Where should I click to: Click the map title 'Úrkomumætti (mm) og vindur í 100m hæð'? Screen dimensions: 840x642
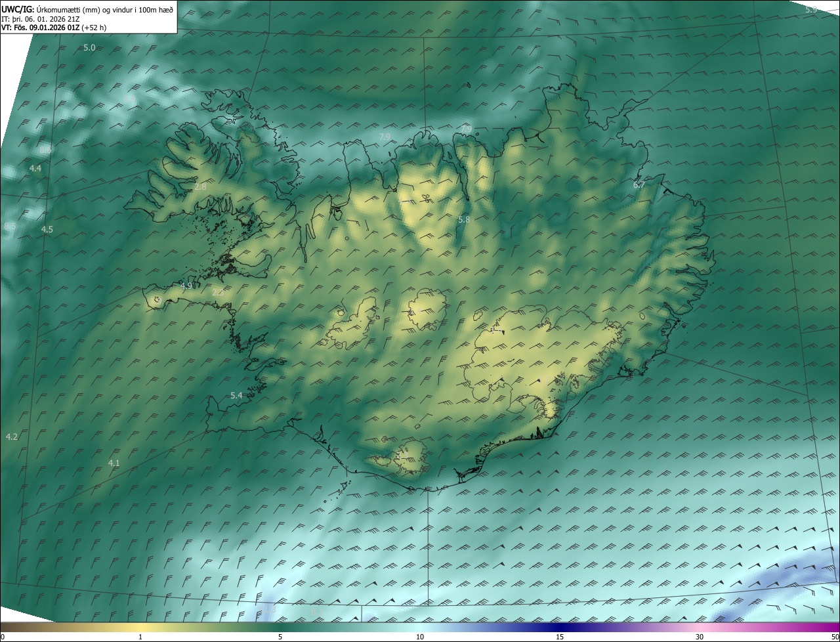104,9
